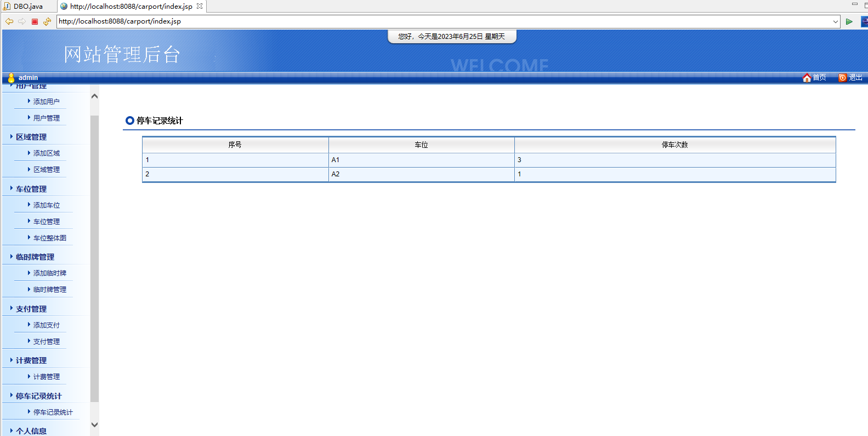Click the 车位 column header
868x436 pixels.
coord(421,145)
